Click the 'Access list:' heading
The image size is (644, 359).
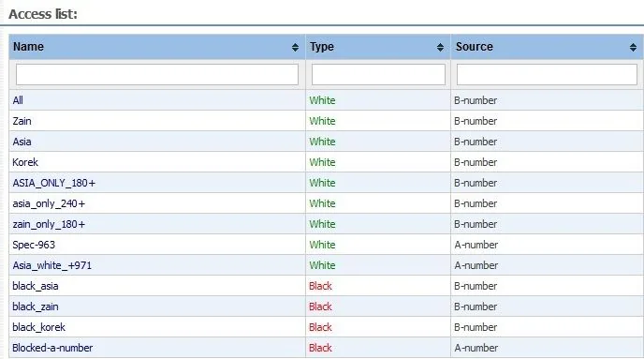pyautogui.click(x=43, y=14)
